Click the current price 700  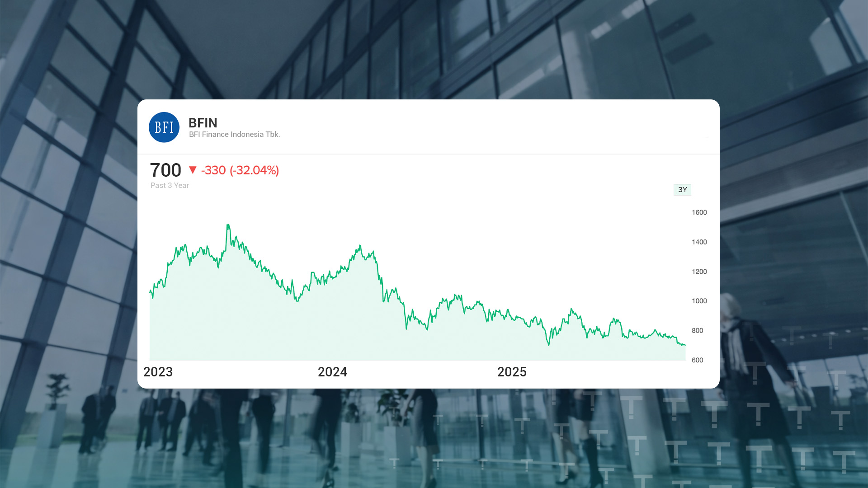pos(165,170)
